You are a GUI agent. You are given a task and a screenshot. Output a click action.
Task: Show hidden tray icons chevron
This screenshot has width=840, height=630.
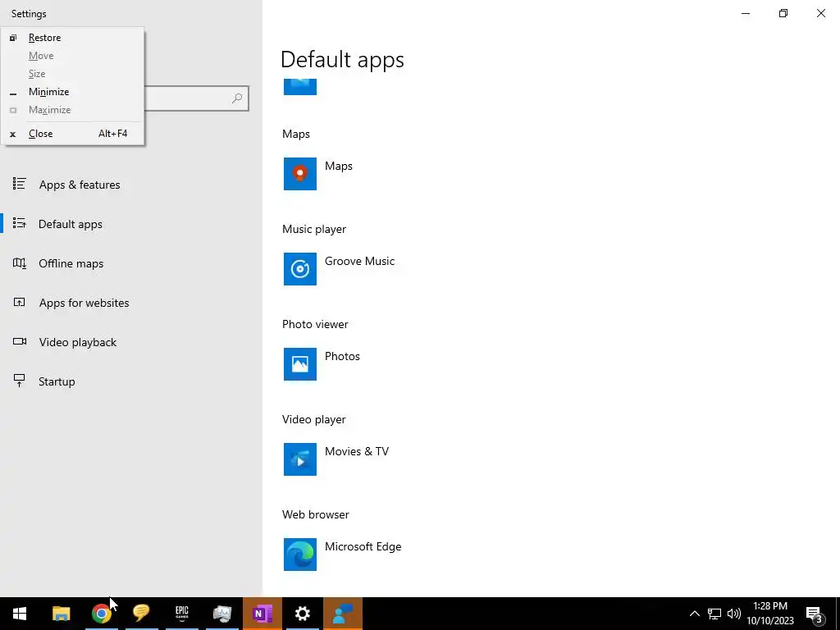pos(694,614)
